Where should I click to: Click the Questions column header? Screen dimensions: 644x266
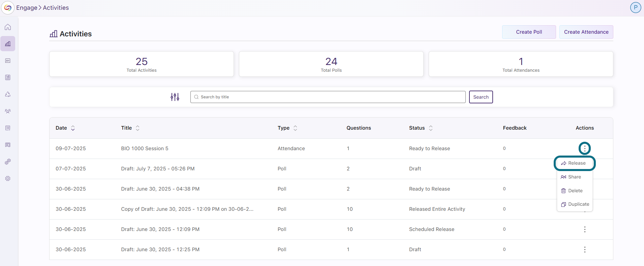tap(359, 128)
